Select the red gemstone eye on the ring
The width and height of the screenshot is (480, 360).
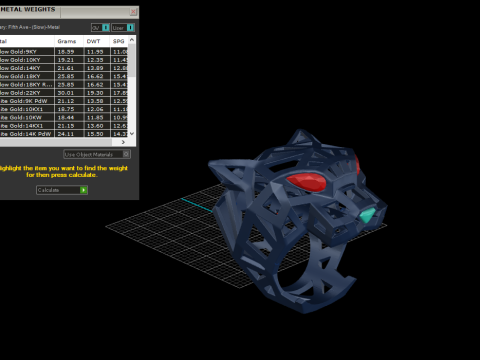[307, 183]
